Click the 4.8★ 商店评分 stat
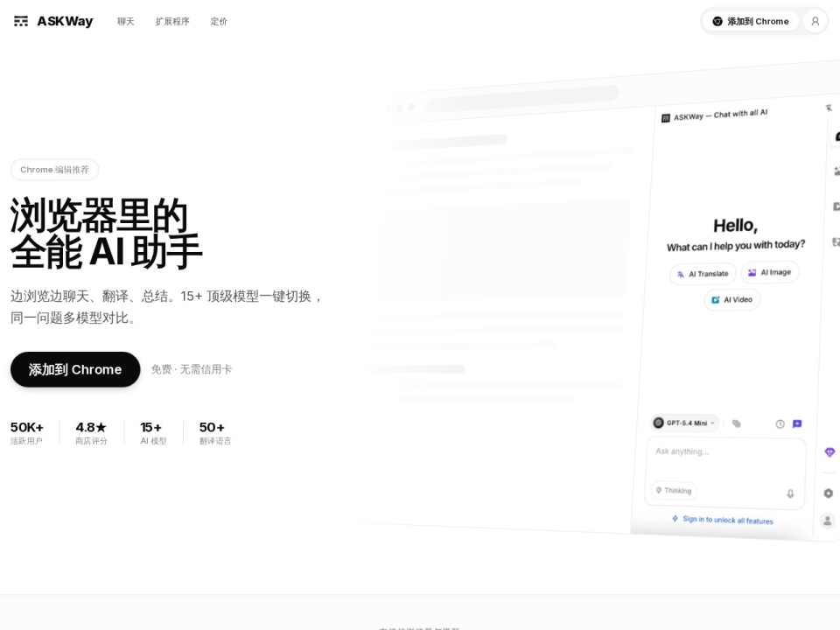The image size is (840, 630). coord(91,433)
